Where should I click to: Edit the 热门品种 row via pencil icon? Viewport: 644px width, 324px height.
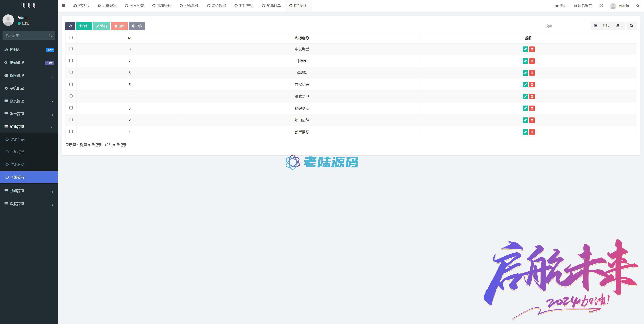pos(525,120)
